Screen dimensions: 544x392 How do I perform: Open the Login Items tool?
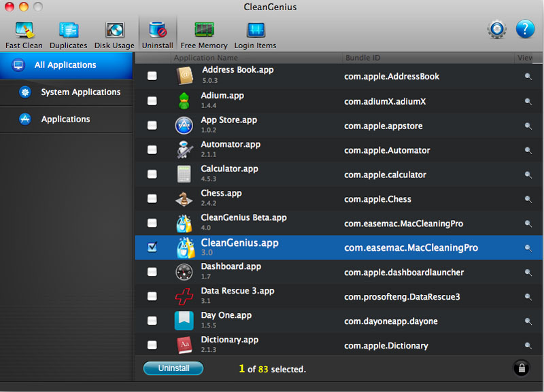256,35
